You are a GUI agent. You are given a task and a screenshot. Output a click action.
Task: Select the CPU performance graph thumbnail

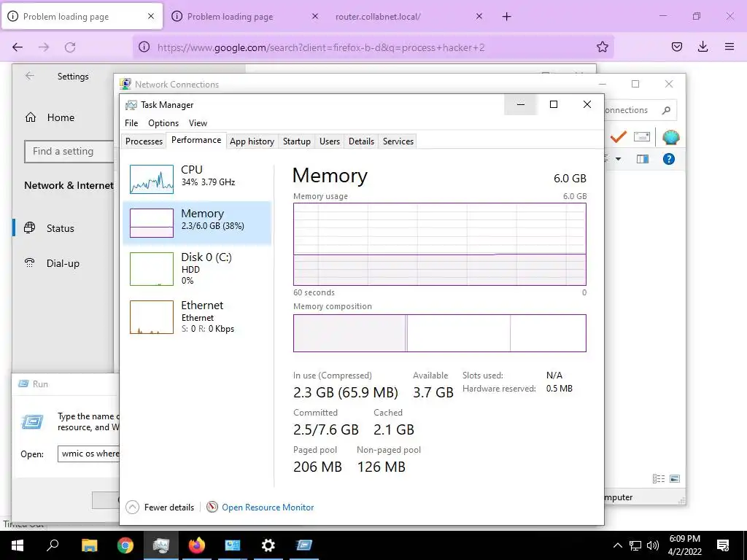(152, 179)
